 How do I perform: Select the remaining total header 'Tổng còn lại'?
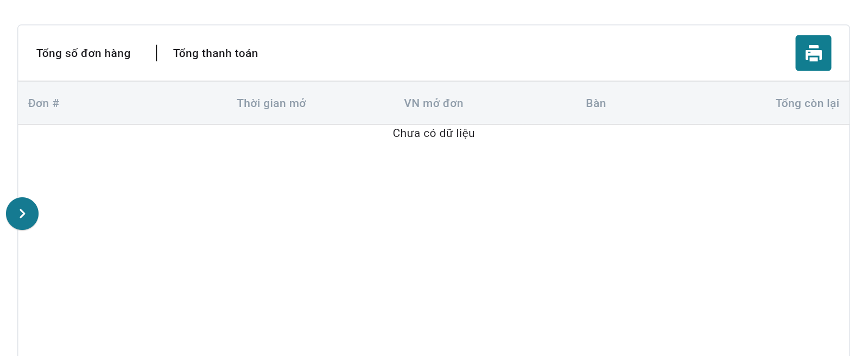[807, 103]
